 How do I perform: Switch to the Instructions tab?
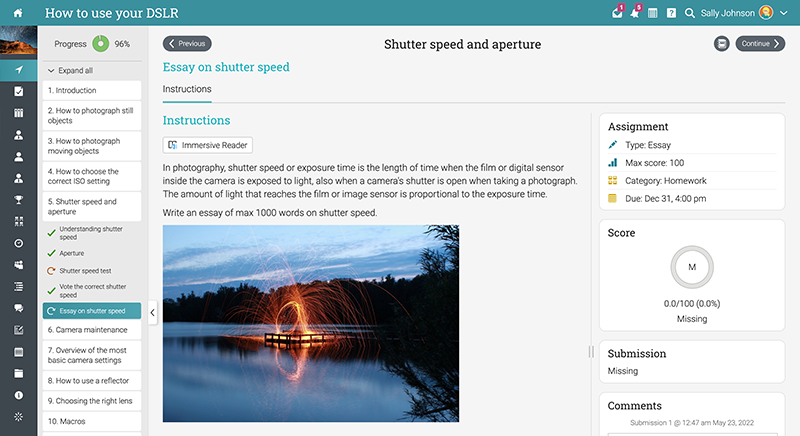click(x=187, y=89)
